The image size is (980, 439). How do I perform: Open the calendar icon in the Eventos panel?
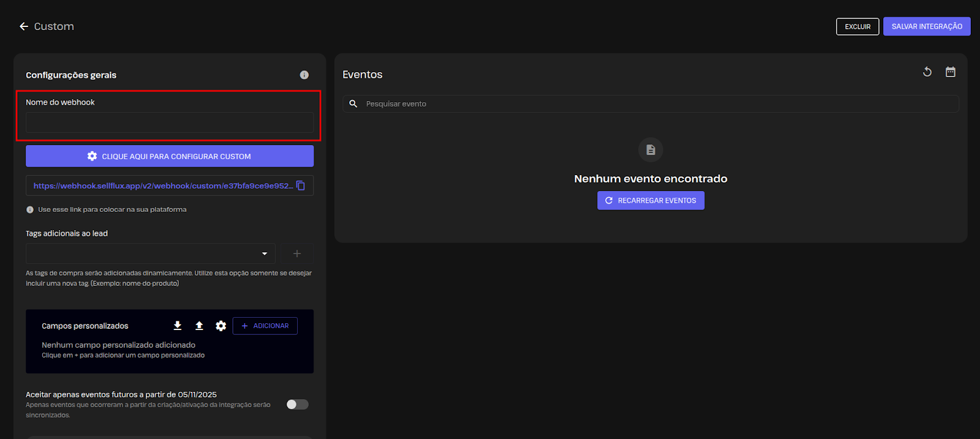pos(951,72)
